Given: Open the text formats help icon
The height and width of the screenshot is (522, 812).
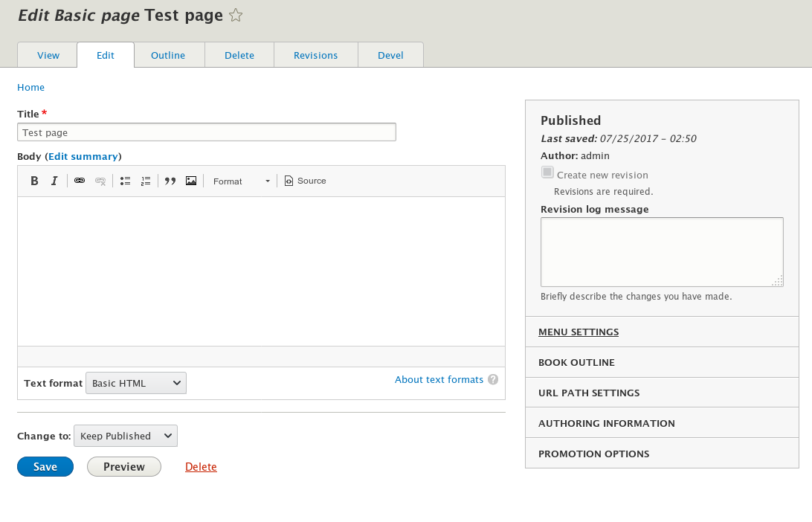Looking at the screenshot, I should pos(493,379).
